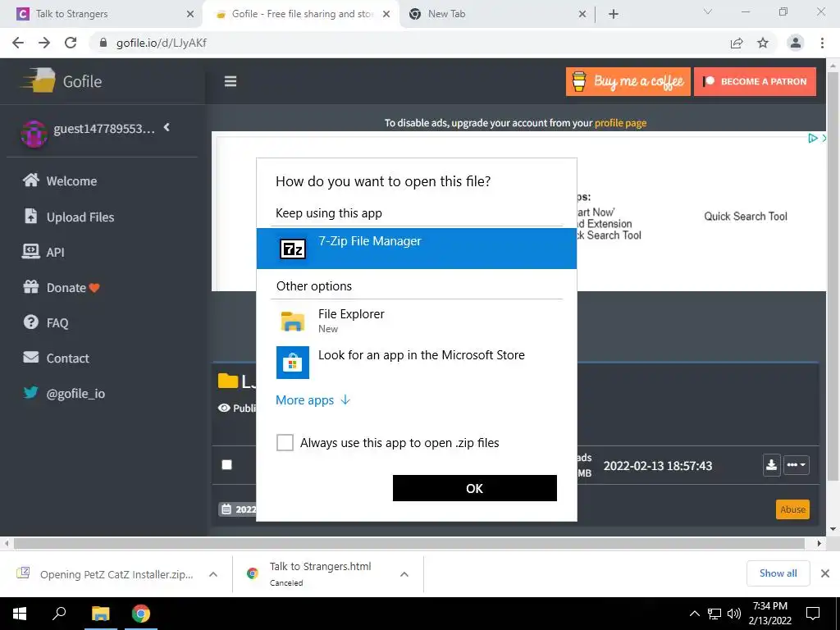Viewport: 840px width, 630px height.
Task: Click the guest account avatar
Action: 34,133
